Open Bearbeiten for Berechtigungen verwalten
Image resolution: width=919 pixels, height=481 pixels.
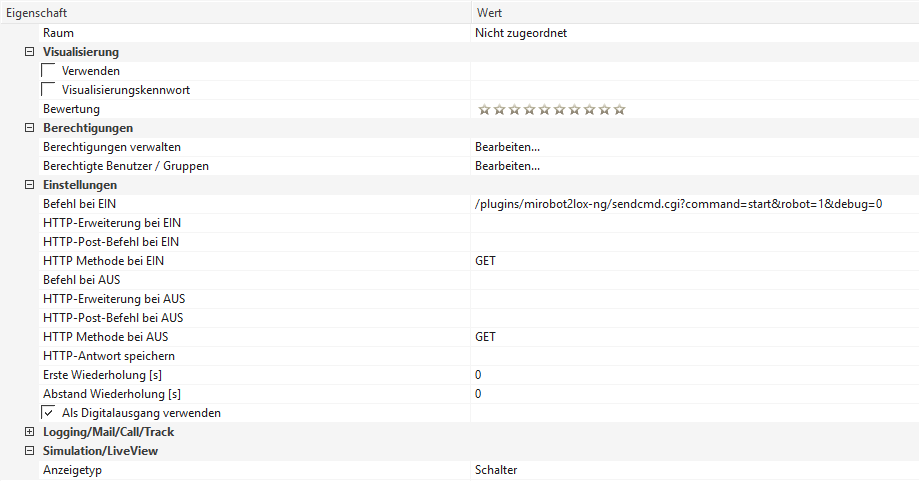(x=507, y=147)
